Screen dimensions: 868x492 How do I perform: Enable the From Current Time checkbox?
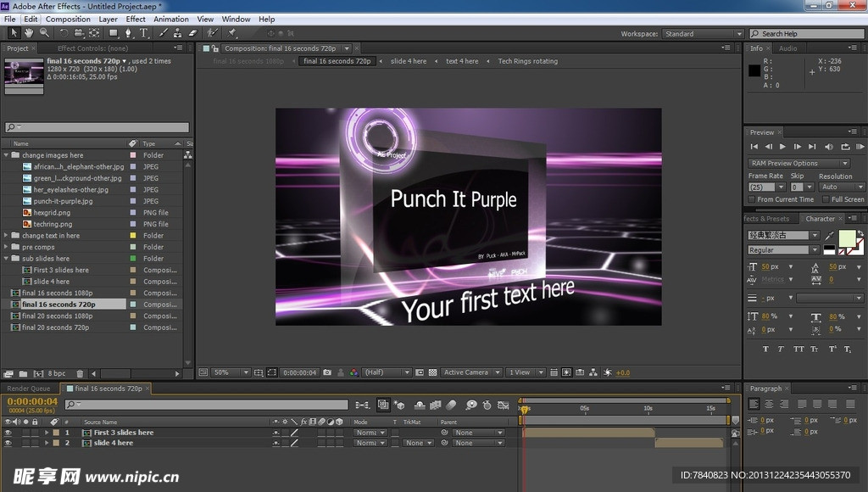pyautogui.click(x=753, y=199)
